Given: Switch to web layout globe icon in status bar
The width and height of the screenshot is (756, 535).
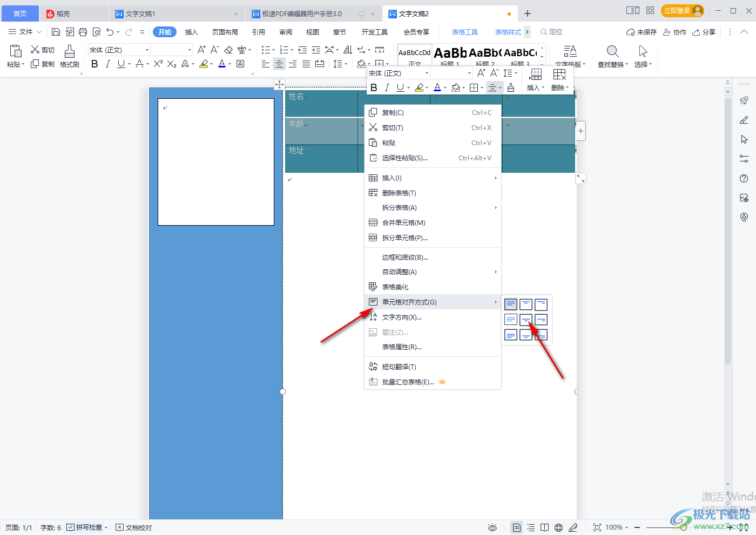Looking at the screenshot, I should click(x=559, y=527).
